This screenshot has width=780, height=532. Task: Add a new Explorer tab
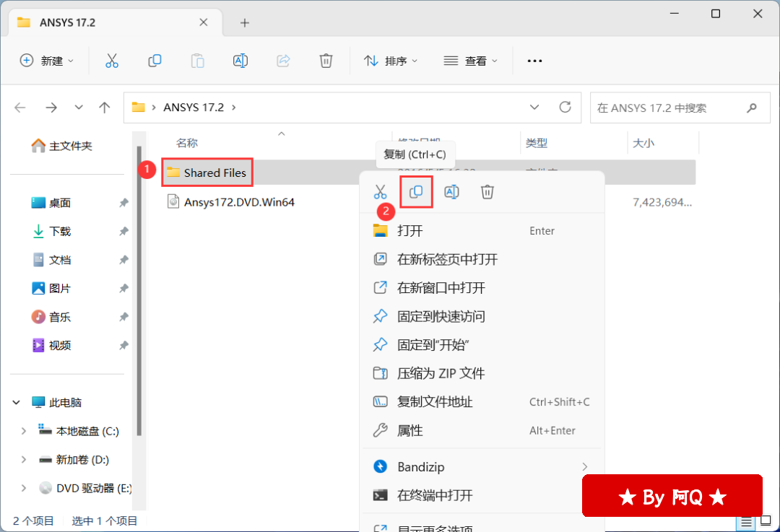[x=245, y=22]
